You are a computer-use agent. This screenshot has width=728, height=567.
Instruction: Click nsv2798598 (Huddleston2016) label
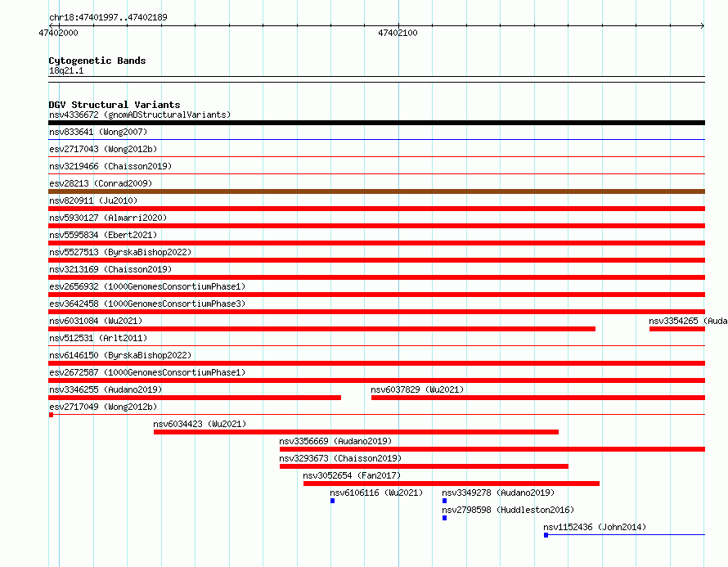click(x=508, y=510)
